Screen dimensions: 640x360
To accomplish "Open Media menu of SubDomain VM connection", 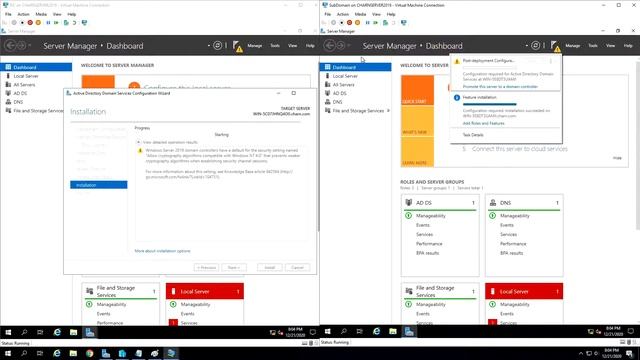I will (x=360, y=14).
